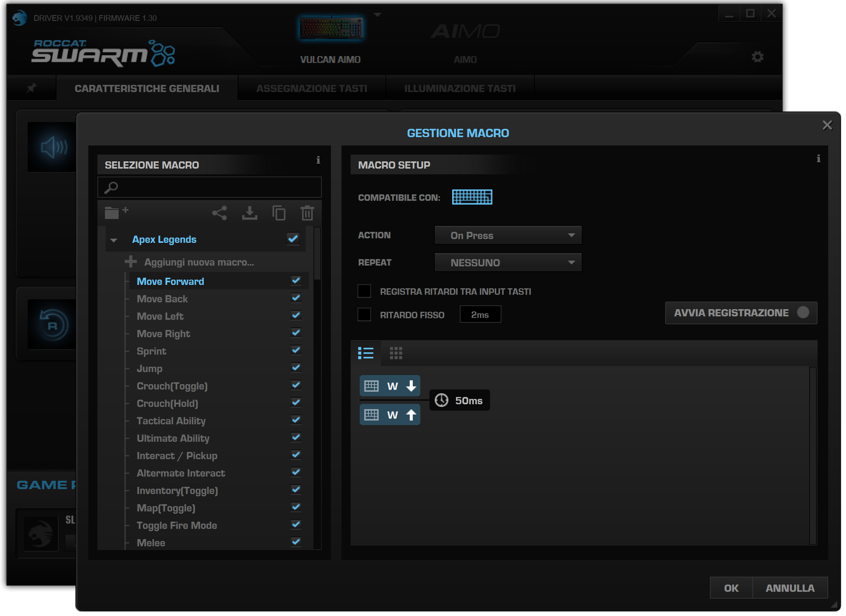Click the new macro folder icon
Screen dimensions: 846x616
pos(116,213)
